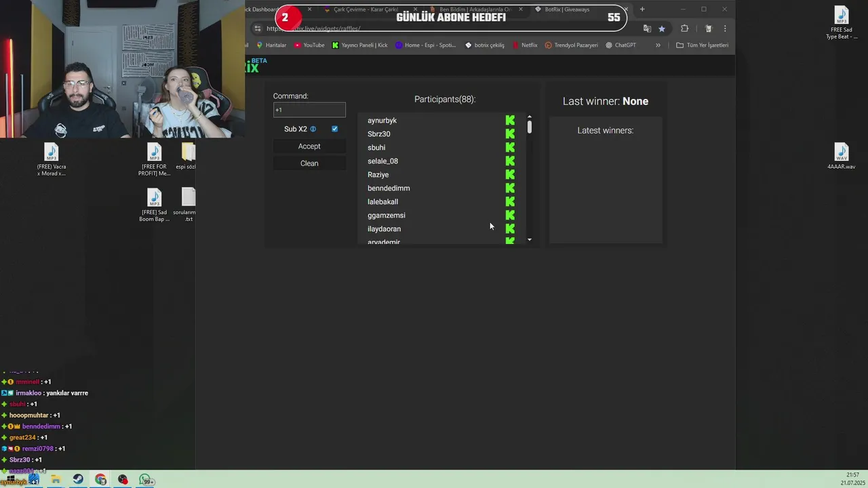Select participant lalebakall in the list
The height and width of the screenshot is (488, 868).
click(382, 202)
